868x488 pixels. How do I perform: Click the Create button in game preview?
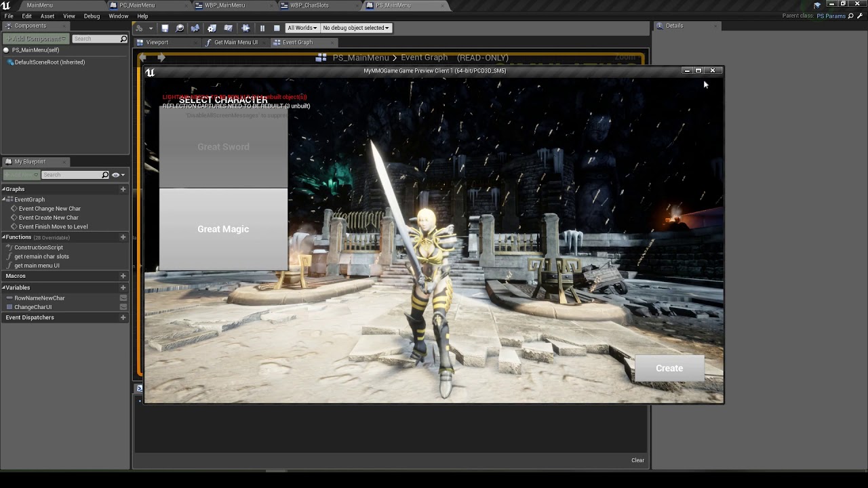[669, 368]
